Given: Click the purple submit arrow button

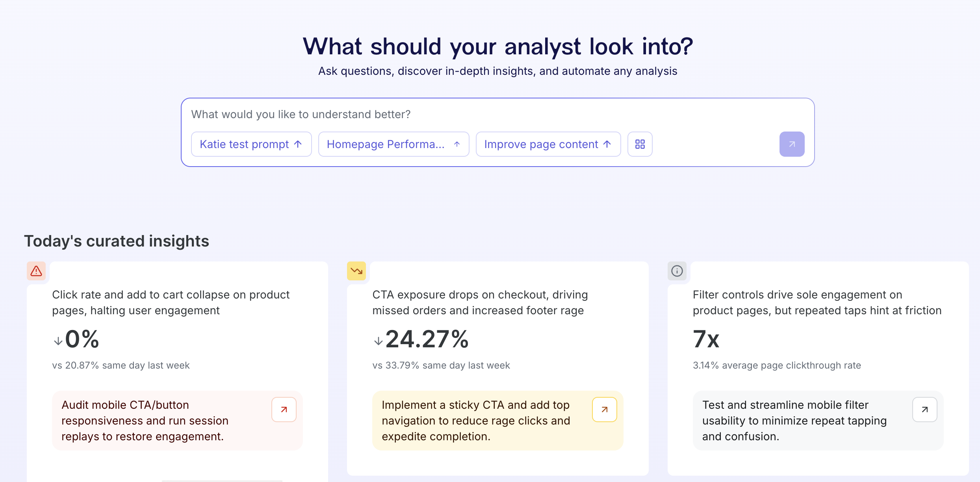Looking at the screenshot, I should click(792, 144).
